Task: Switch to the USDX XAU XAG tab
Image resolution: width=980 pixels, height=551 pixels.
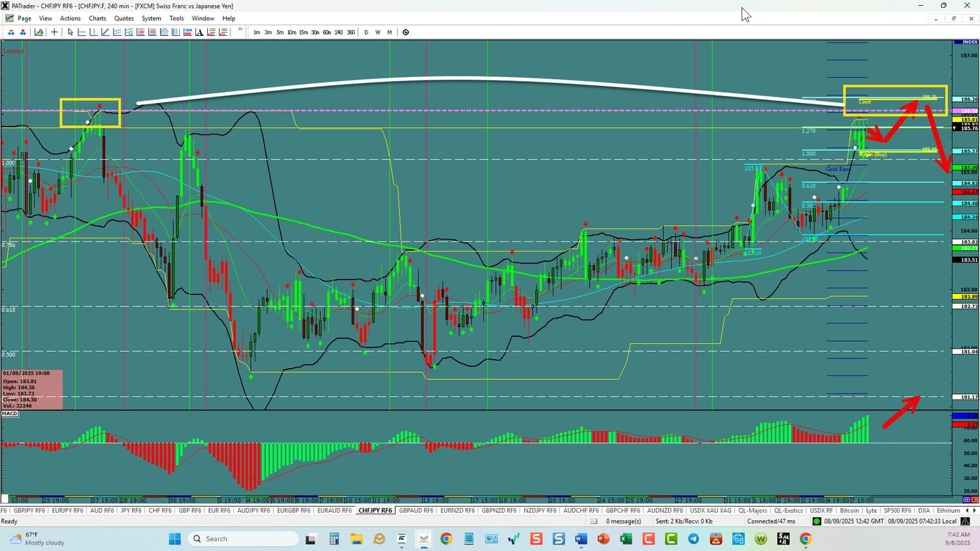Action: pos(711,511)
